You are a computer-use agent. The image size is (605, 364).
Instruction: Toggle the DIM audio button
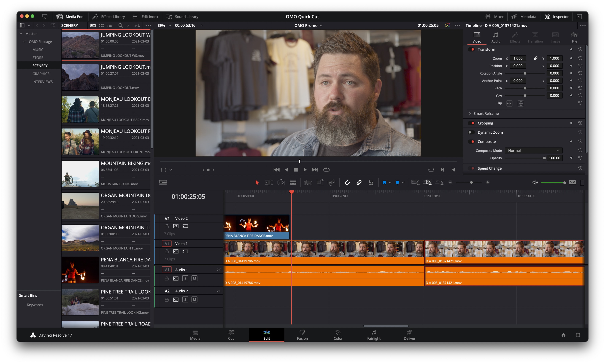[572, 182]
